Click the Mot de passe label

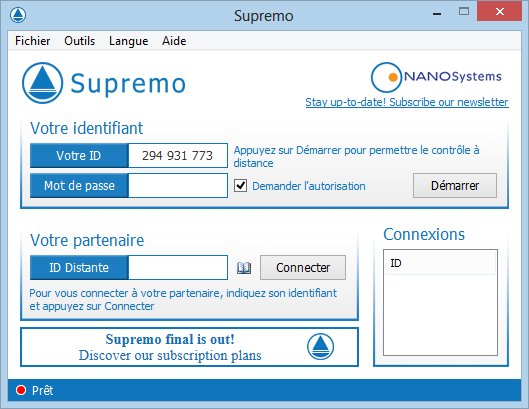[79, 186]
